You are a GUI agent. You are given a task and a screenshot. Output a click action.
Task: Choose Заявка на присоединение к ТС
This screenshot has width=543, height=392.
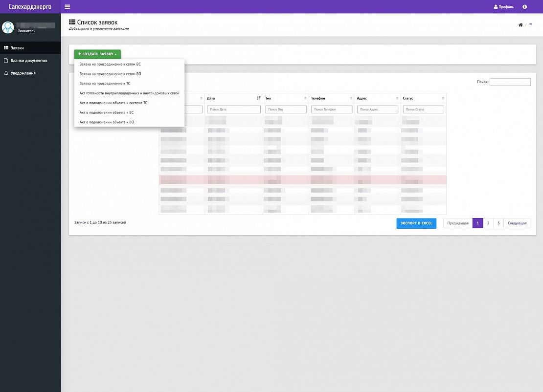105,84
